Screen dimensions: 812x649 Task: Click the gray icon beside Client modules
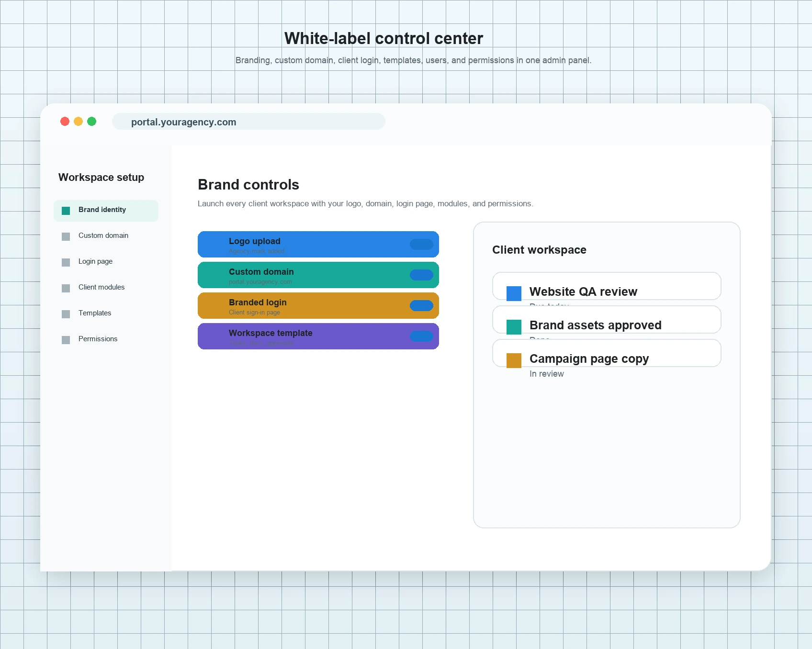(x=66, y=288)
